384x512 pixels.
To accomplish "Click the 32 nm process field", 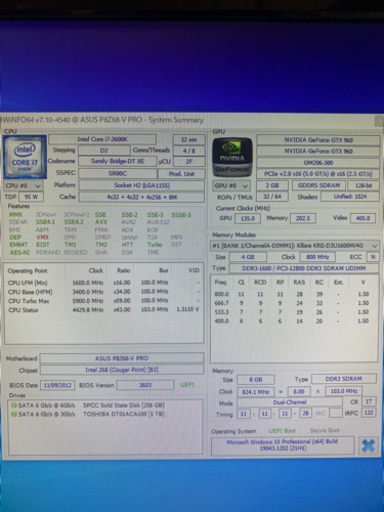I will (189, 140).
